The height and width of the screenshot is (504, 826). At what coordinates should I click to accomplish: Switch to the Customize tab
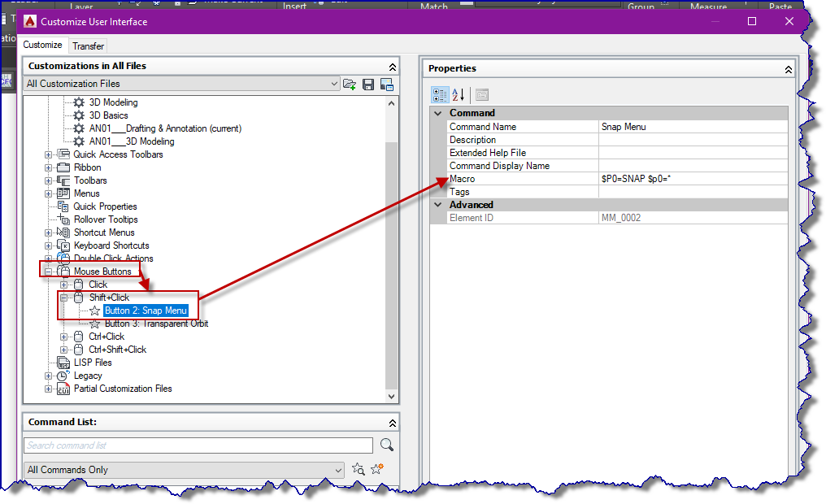coord(42,46)
